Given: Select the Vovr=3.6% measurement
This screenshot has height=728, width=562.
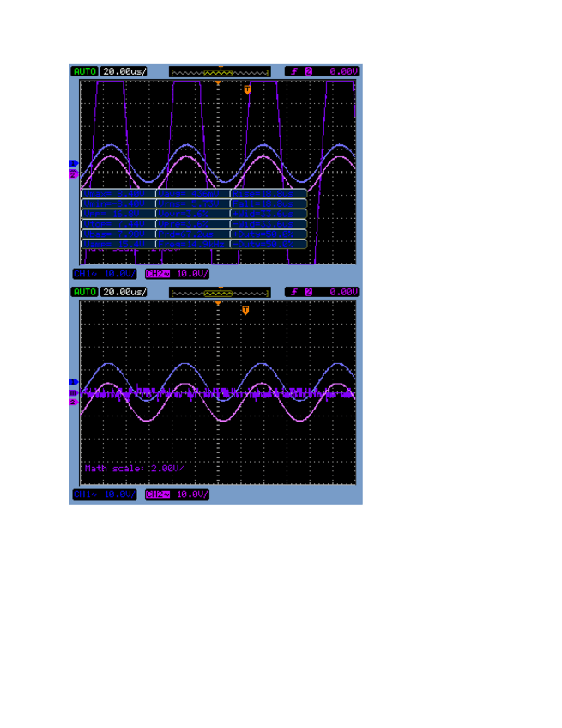Looking at the screenshot, I should tap(192, 214).
